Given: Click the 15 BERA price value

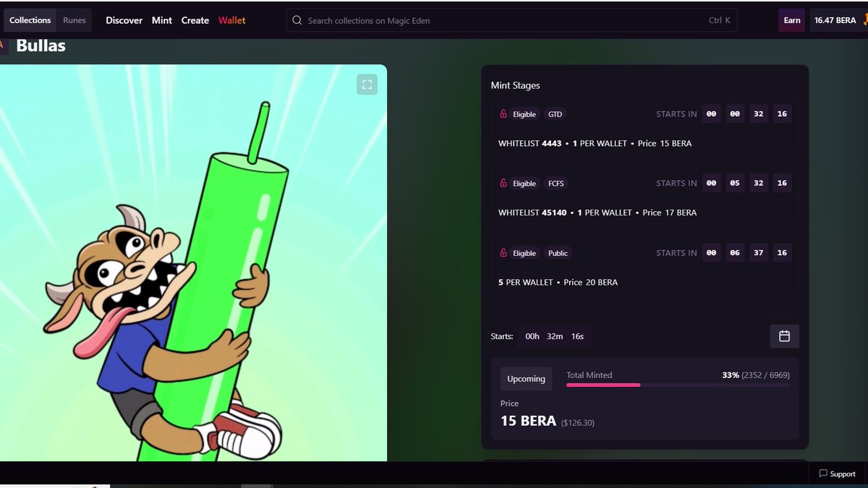Looking at the screenshot, I should tap(528, 421).
